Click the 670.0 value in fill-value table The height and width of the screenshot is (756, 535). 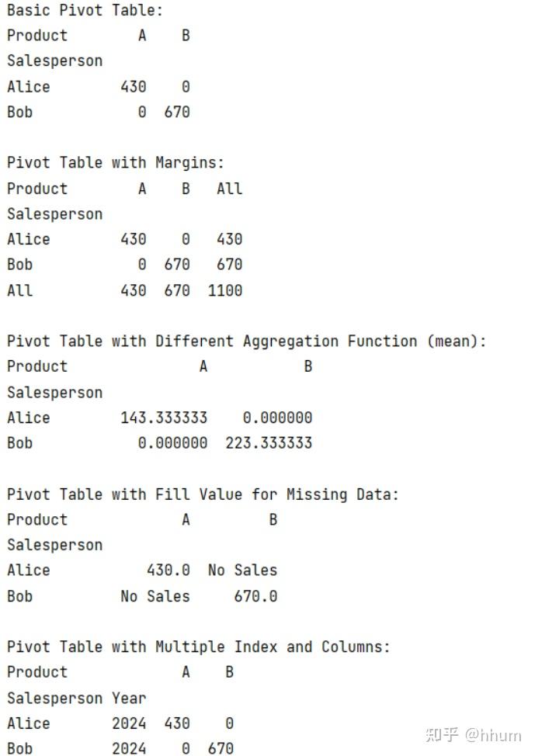(255, 596)
